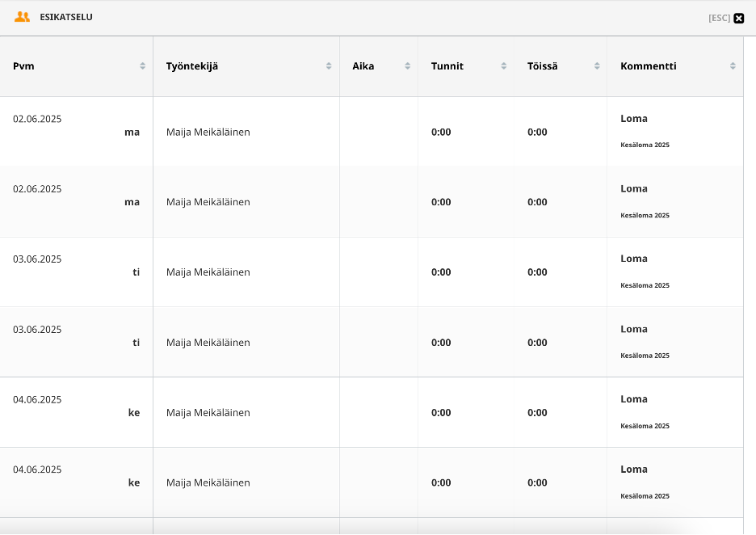The width and height of the screenshot is (756, 535).
Task: Click the 'ma' weekday in first row
Action: tap(132, 133)
